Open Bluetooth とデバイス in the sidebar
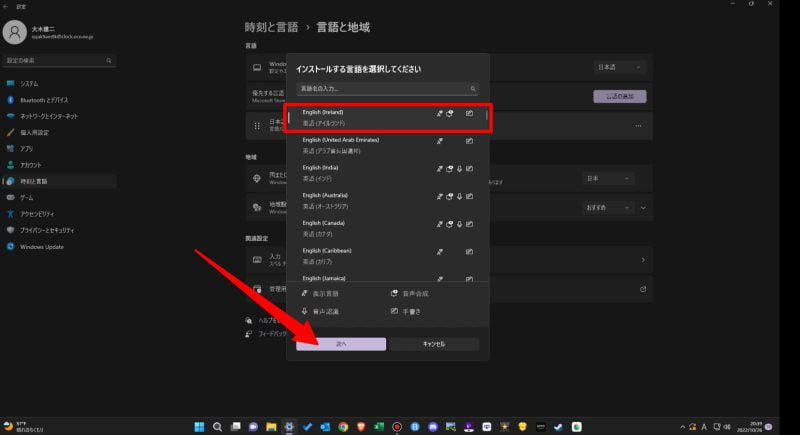Viewport: 800px width, 435px height. pos(44,100)
